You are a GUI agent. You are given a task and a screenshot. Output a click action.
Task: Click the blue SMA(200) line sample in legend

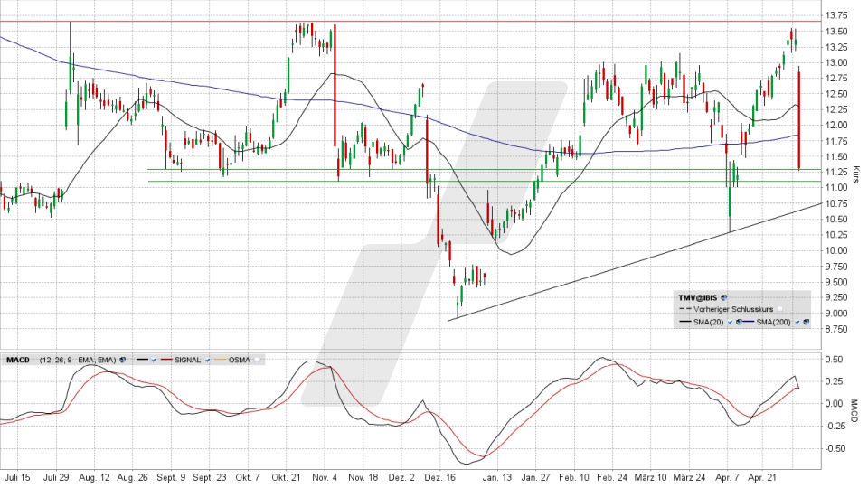coord(747,322)
